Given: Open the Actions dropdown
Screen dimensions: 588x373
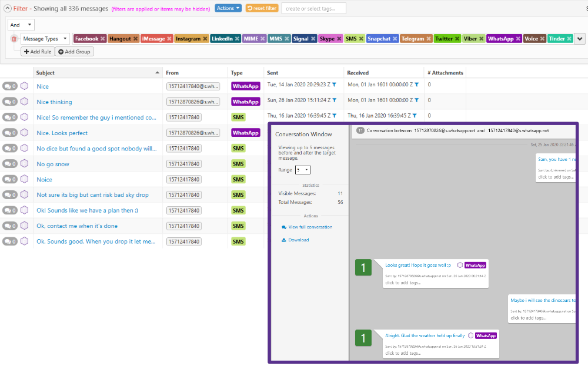Looking at the screenshot, I should click(x=228, y=8).
